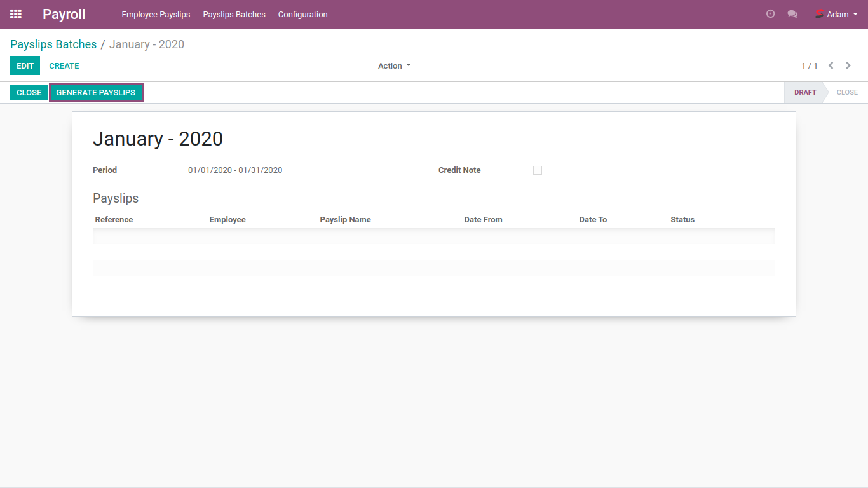Viewport: 868px width, 488px height.
Task: Go to next record arrow
Action: point(848,65)
